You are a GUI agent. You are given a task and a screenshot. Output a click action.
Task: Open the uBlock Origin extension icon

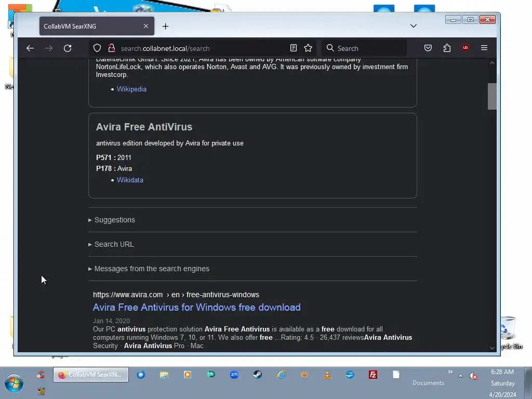465,48
